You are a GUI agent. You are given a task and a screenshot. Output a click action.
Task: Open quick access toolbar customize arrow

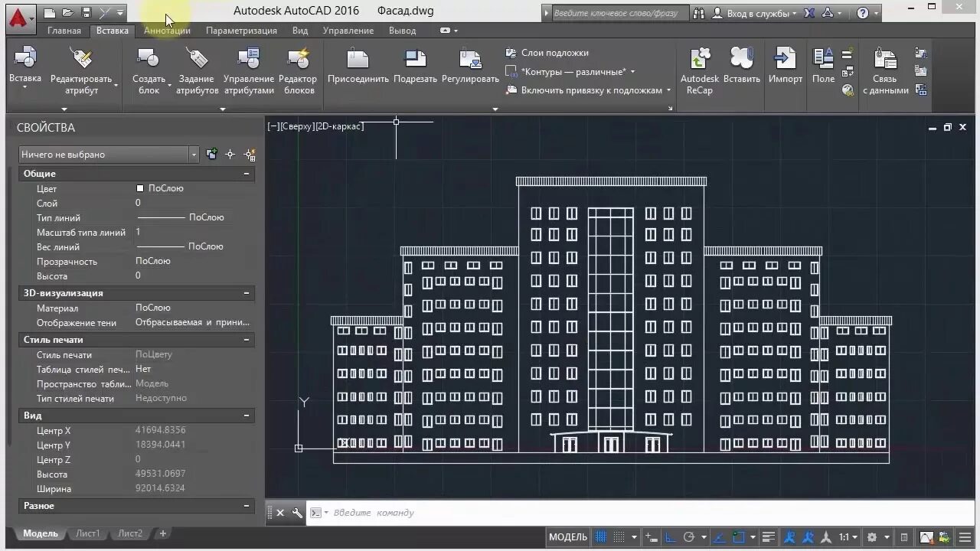click(x=120, y=13)
